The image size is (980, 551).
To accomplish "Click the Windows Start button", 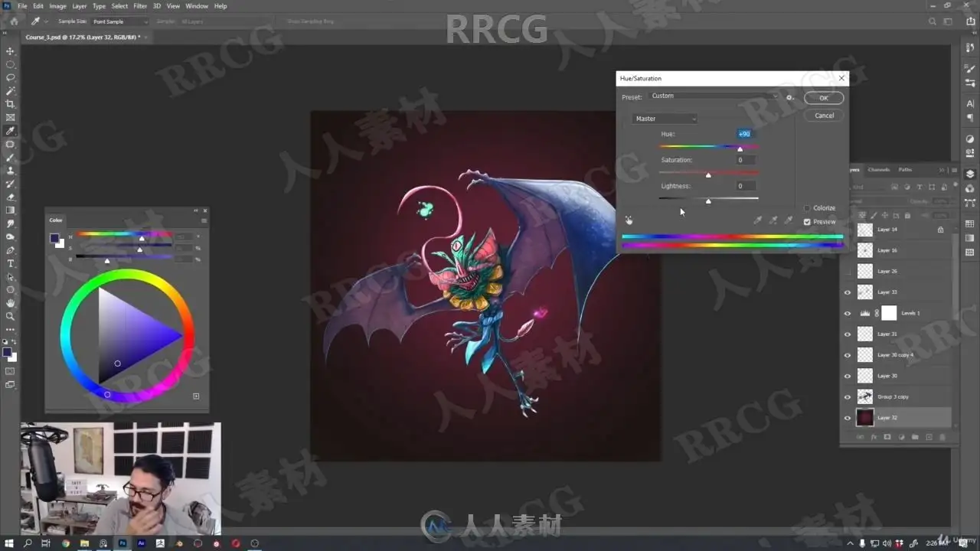I will (x=8, y=543).
